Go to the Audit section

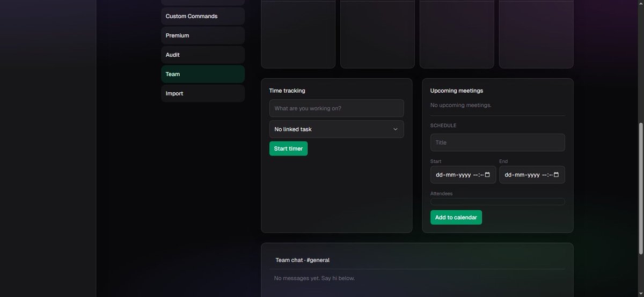coord(203,55)
